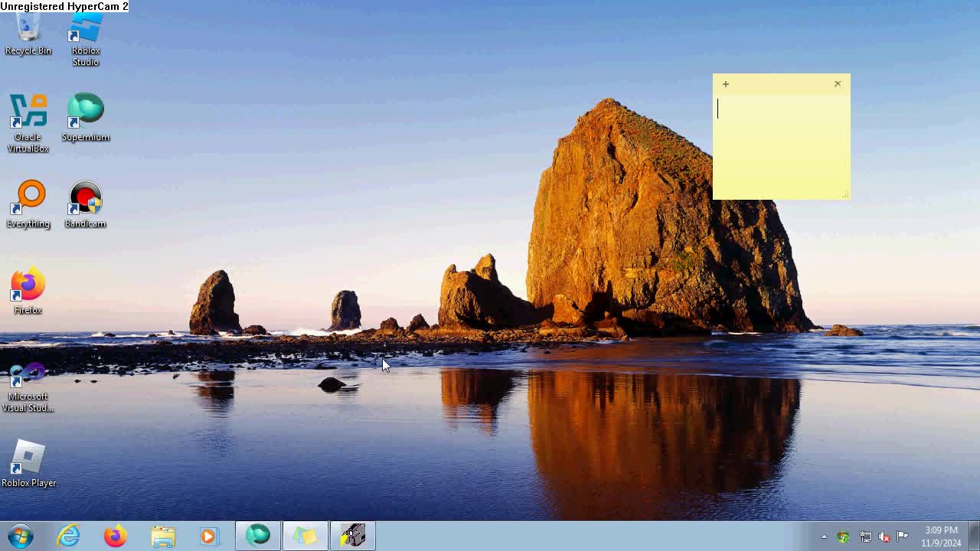
Task: Select the Bandicam desktop shortcut
Action: (86, 204)
